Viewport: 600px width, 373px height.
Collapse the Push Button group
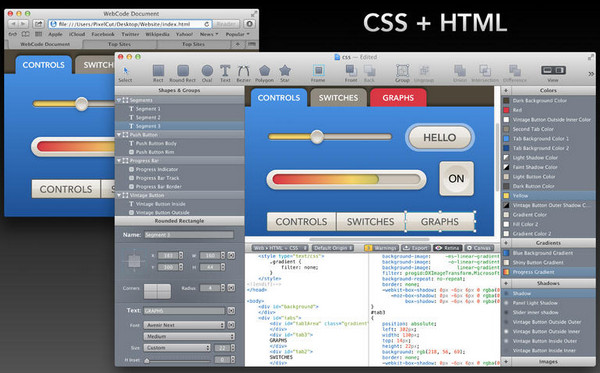(119, 135)
